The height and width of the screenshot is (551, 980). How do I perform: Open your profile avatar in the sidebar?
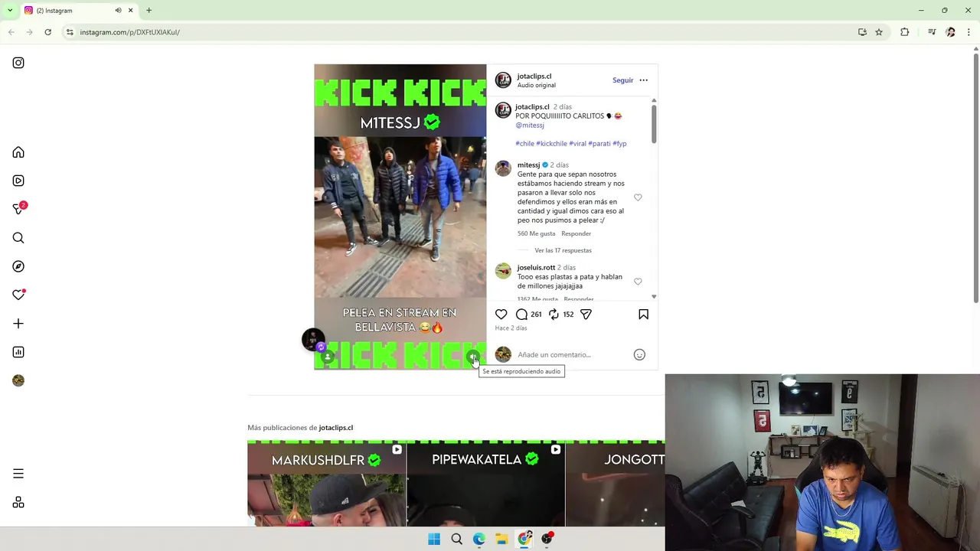point(18,380)
